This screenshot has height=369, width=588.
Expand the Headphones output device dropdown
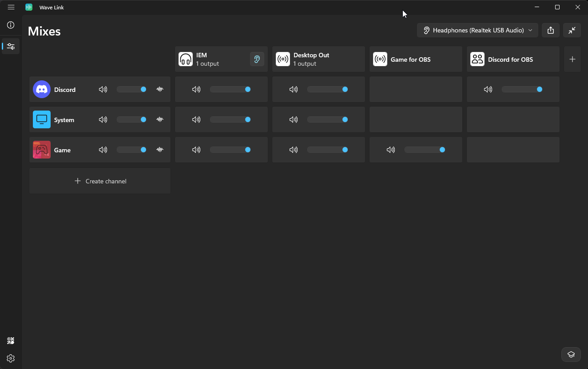[x=477, y=30]
